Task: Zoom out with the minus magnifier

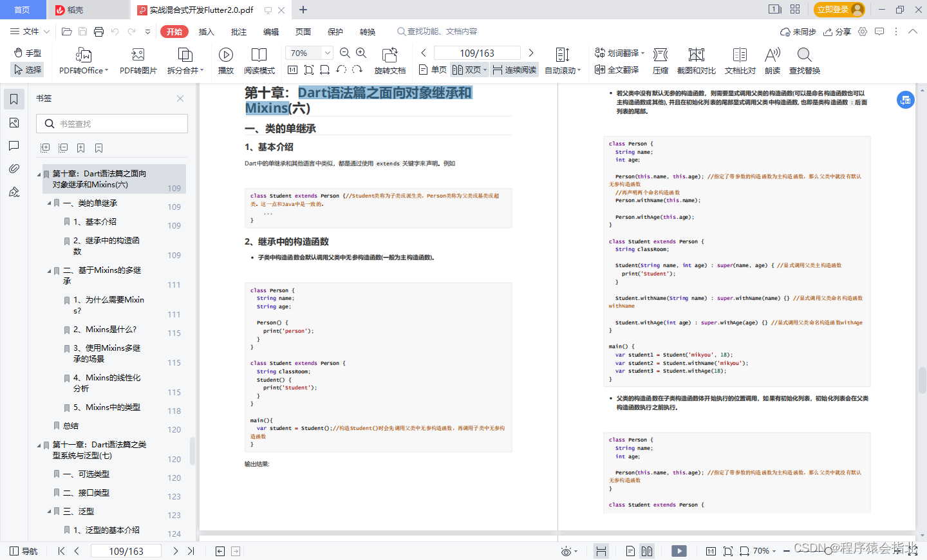Action: [x=345, y=53]
